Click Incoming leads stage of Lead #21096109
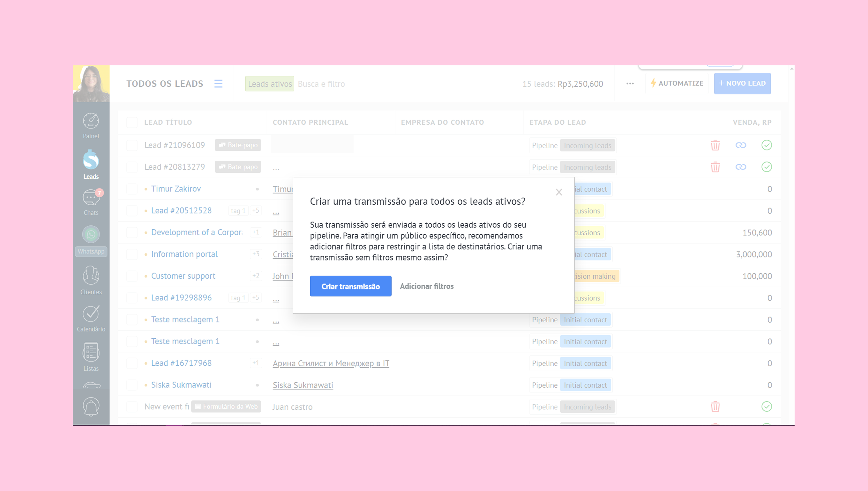This screenshot has width=868, height=491. coord(587,145)
